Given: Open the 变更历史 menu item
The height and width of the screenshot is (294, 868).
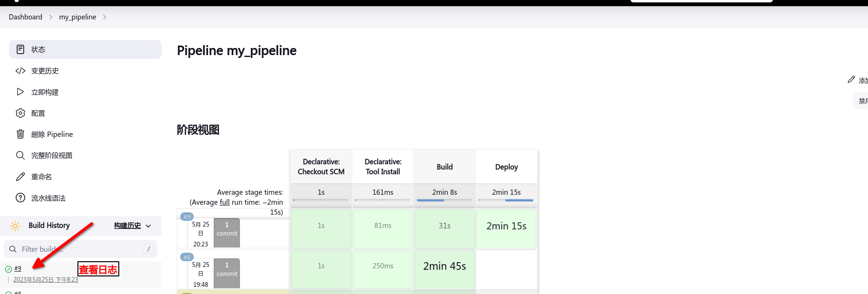Looking at the screenshot, I should (x=45, y=71).
